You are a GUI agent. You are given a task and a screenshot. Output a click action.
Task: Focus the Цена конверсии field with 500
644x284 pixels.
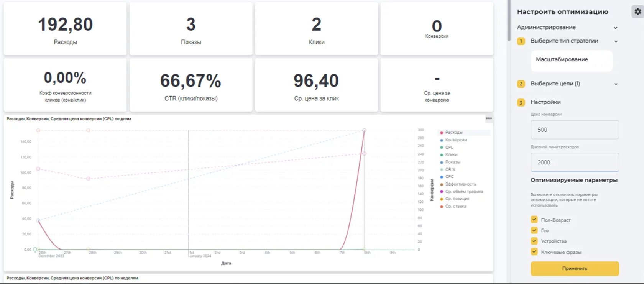point(575,130)
